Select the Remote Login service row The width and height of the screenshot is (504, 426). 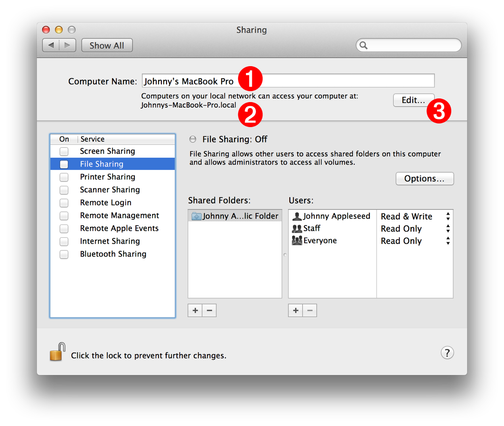[106, 203]
